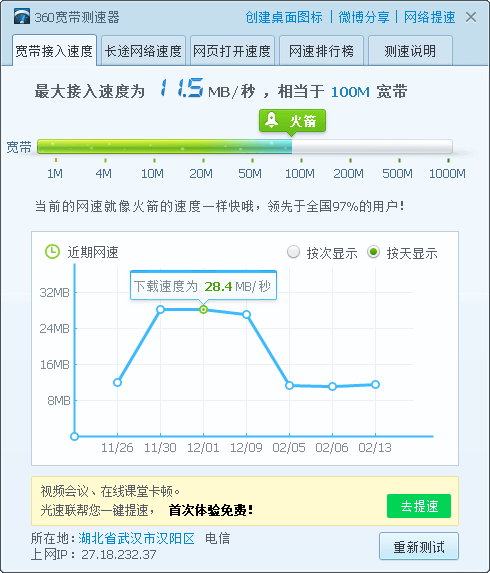Click the 500M scale label
Screen dimensions: 490x573
[398, 174]
